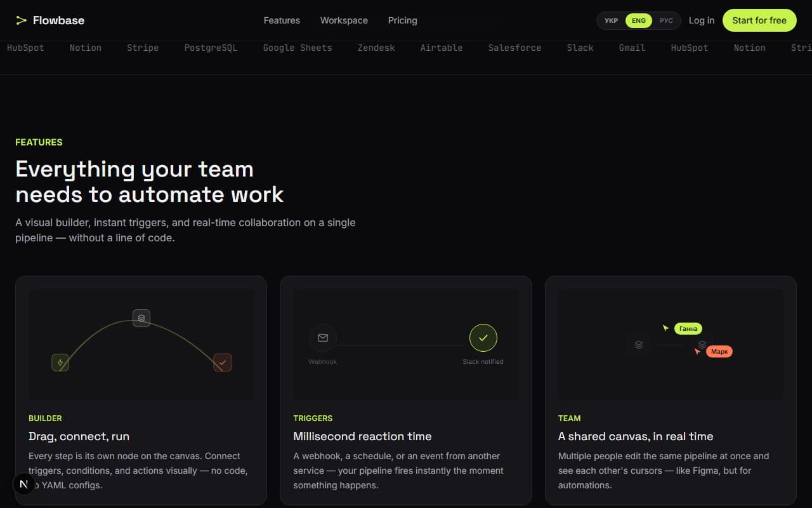Image resolution: width=812 pixels, height=508 pixels.
Task: Click the TRIGGERS card label
Action: [313, 418]
